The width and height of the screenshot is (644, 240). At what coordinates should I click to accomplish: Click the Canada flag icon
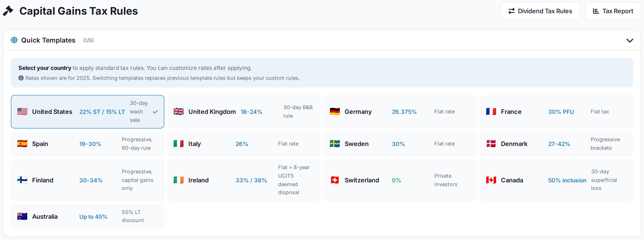(x=491, y=180)
